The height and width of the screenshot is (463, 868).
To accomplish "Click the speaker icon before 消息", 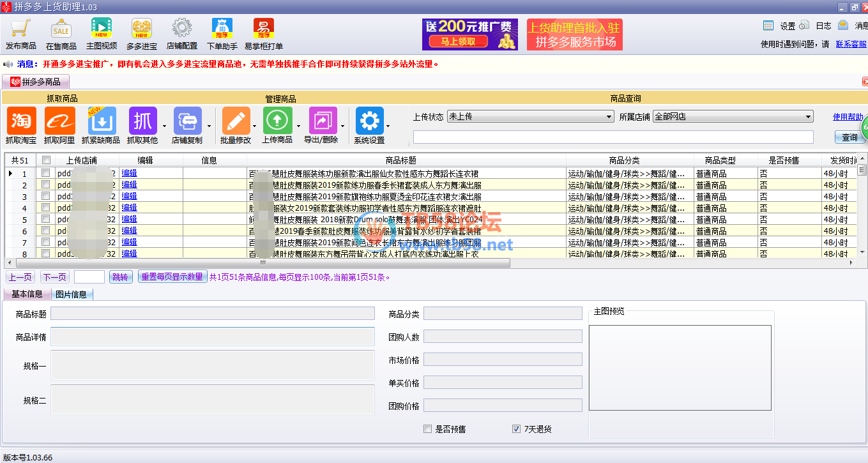I will point(8,65).
